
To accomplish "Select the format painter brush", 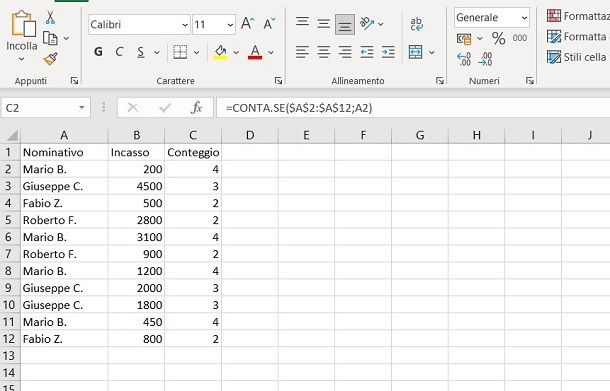I will pos(51,59).
